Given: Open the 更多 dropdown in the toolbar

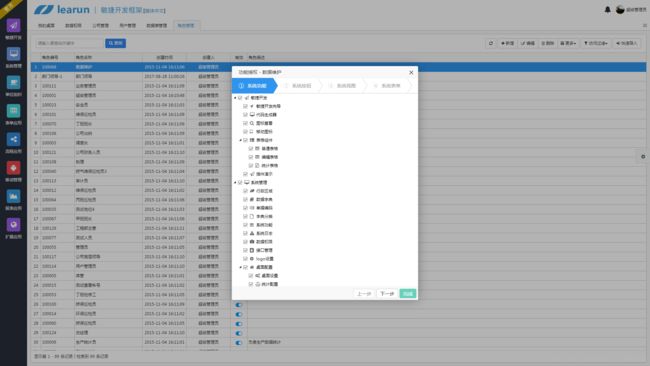Looking at the screenshot, I should pyautogui.click(x=568, y=43).
